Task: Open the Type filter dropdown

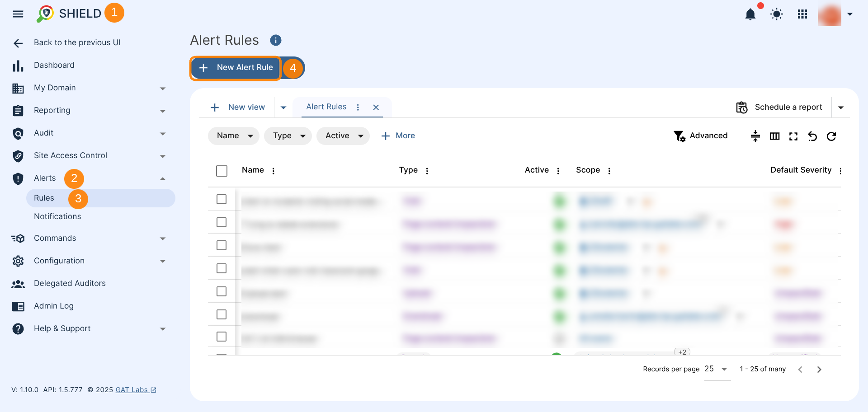Action: point(288,136)
